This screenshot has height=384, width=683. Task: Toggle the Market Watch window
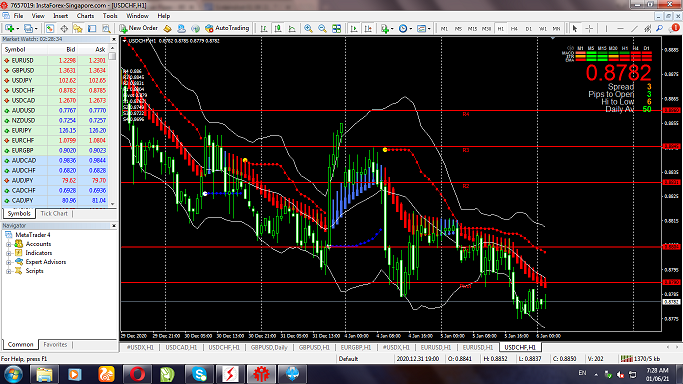point(50,28)
